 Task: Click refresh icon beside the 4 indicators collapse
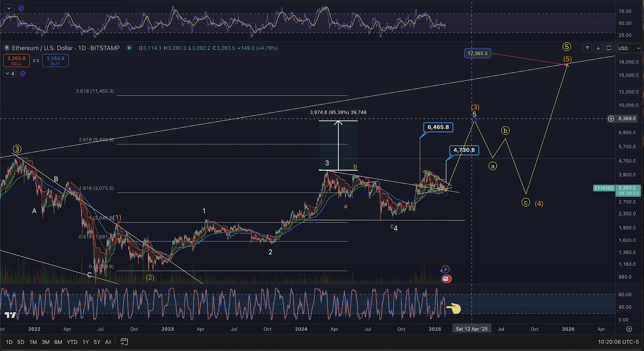click(x=23, y=73)
